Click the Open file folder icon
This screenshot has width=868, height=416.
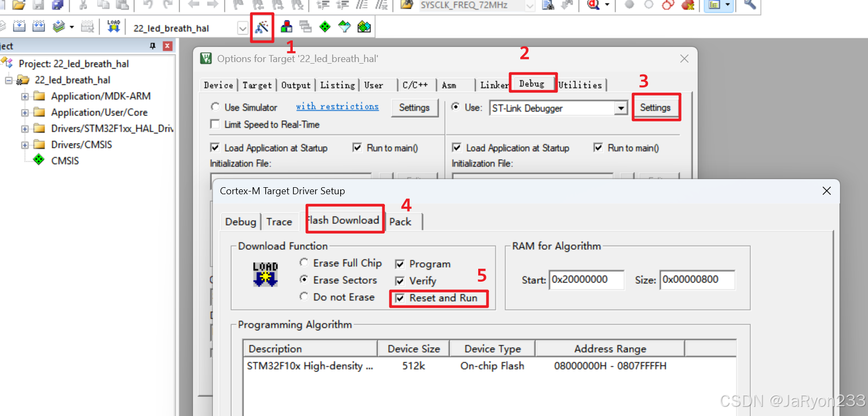tap(19, 5)
